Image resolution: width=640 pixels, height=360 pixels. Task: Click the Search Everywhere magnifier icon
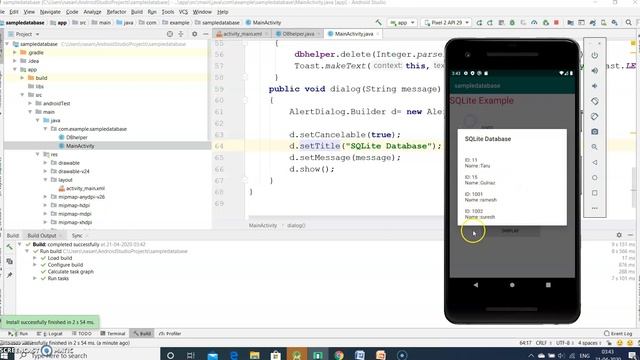(x=629, y=22)
